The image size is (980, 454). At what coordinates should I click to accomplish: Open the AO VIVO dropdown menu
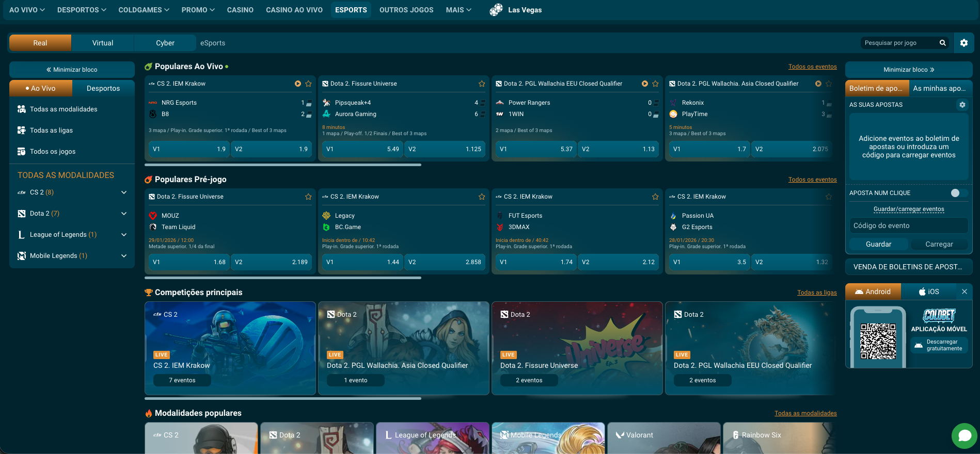coord(27,10)
